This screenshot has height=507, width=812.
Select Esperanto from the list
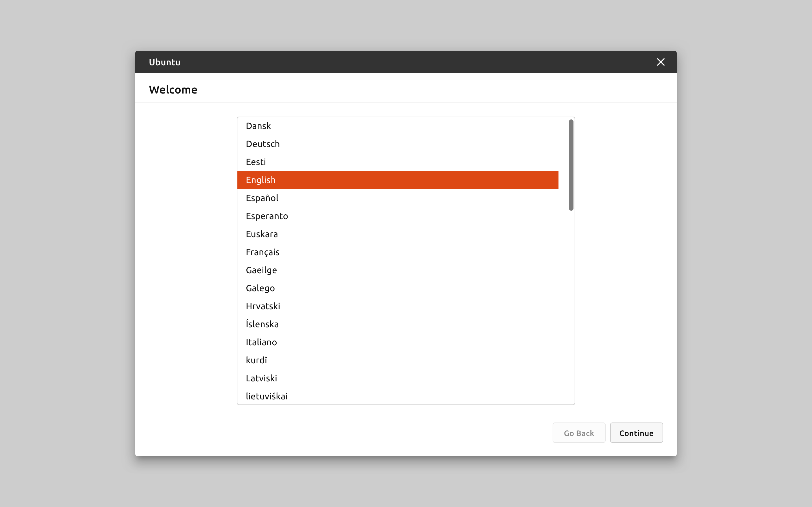click(x=267, y=216)
